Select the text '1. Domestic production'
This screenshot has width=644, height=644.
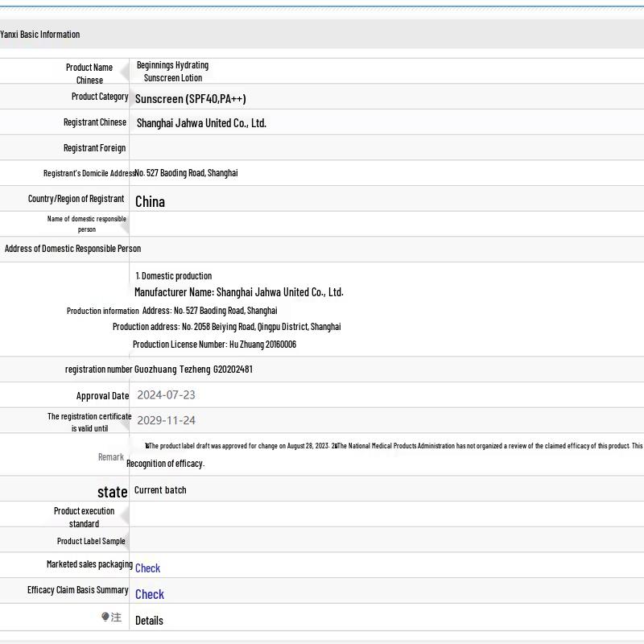174,276
